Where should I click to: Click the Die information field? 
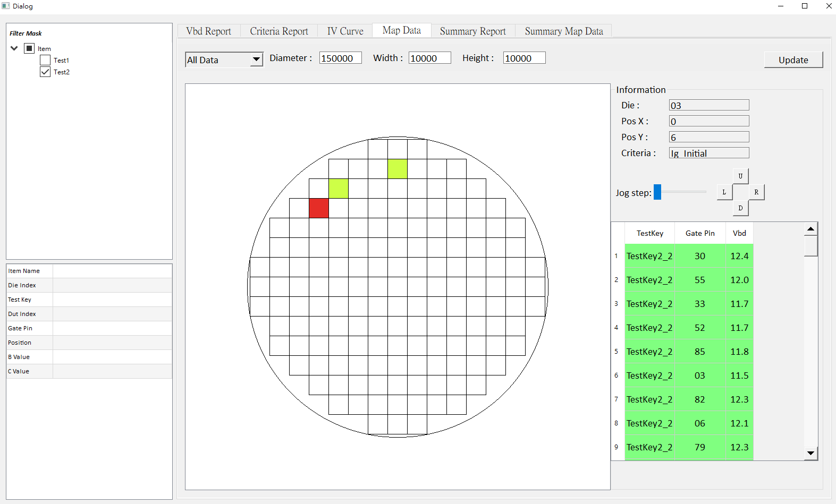709,105
